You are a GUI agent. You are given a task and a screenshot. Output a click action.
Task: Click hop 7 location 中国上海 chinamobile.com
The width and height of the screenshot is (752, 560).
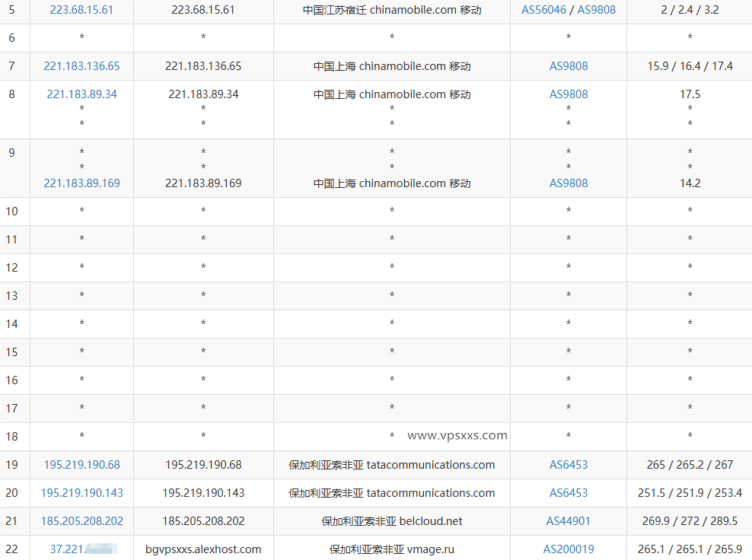[392, 66]
